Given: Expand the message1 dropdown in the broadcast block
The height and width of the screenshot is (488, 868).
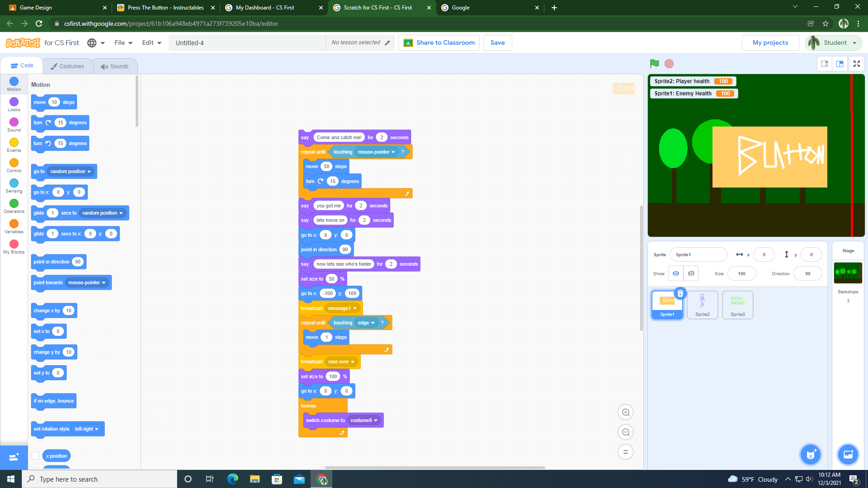Looking at the screenshot, I should 355,308.
